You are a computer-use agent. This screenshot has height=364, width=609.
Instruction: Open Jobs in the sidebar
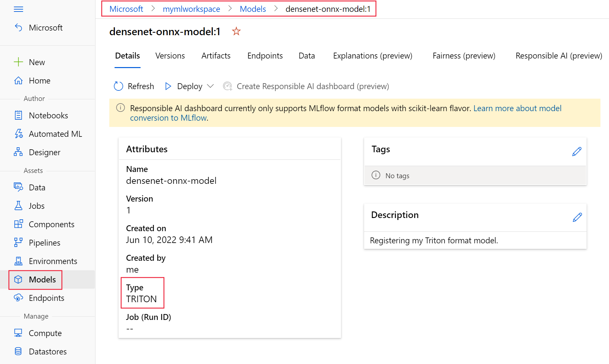[37, 206]
